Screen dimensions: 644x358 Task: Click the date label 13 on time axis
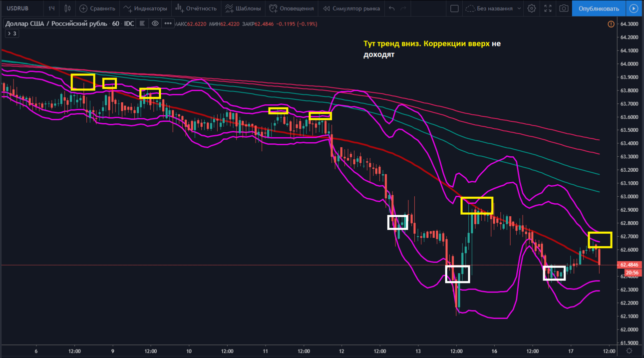(x=418, y=351)
